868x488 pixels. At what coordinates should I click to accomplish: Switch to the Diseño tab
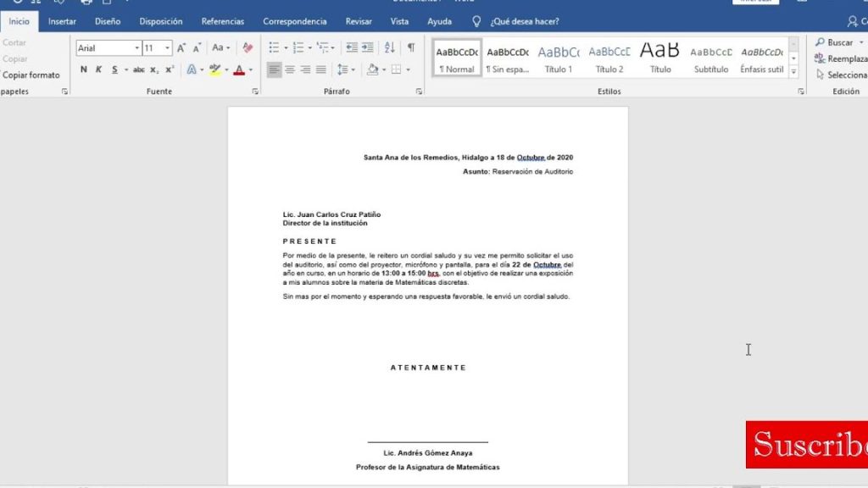pyautogui.click(x=108, y=21)
